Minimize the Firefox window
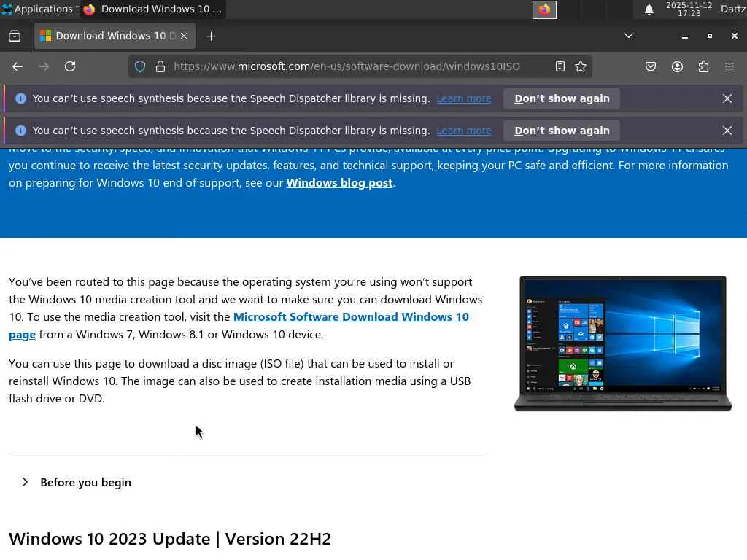 point(684,36)
